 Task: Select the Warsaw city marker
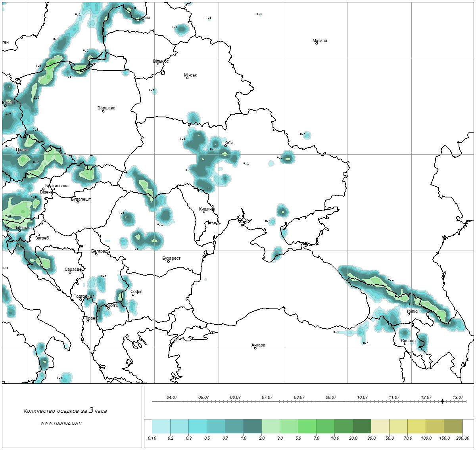click(103, 111)
